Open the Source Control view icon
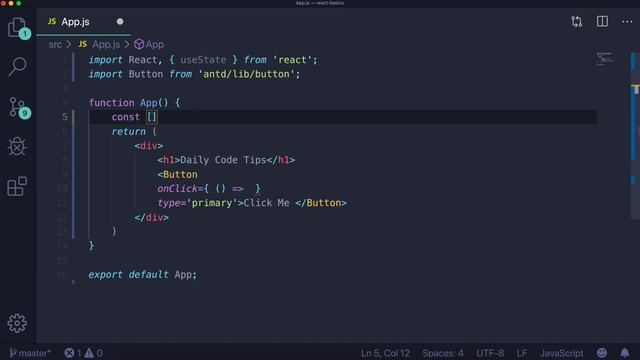This screenshot has height=360, width=640. coord(18,107)
